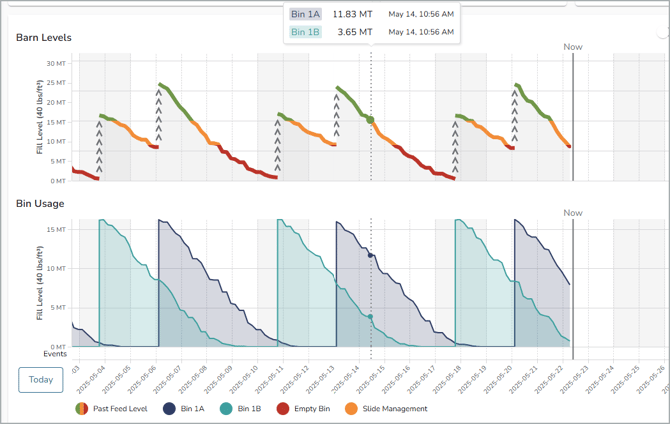670x424 pixels.
Task: Click the Today button
Action: [x=41, y=380]
